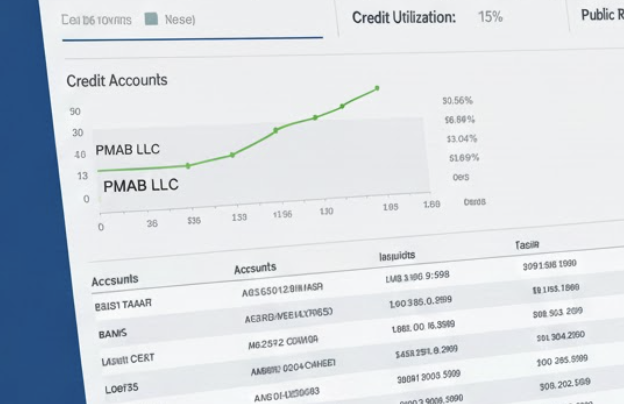Screen dimensions: 624x404
Task: Open the Public R section heading
Action: click(x=602, y=15)
